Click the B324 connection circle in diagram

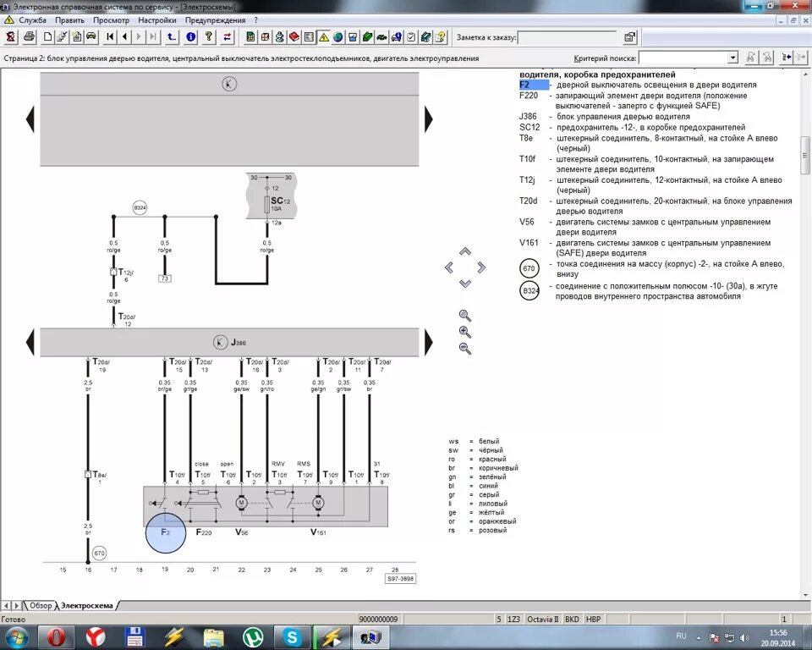click(140, 208)
